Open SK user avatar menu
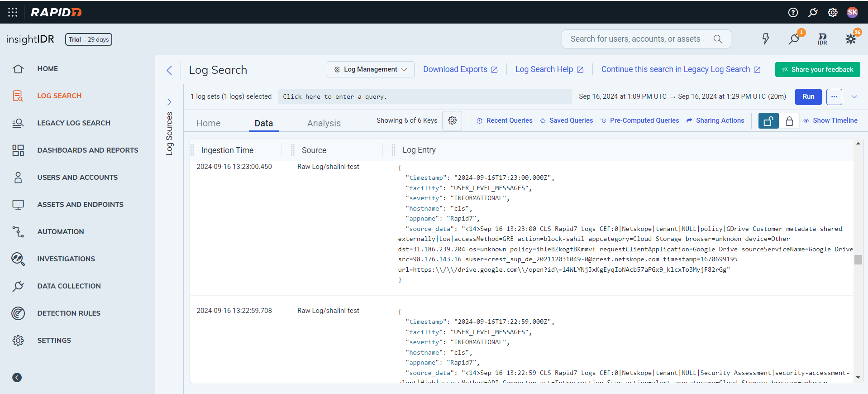Screen dimensions: 868x394 pos(852,12)
